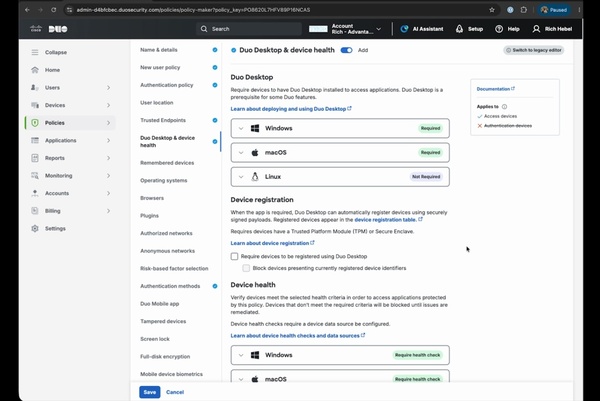Click the browser reload icon
The height and width of the screenshot is (401, 600).
(x=54, y=10)
